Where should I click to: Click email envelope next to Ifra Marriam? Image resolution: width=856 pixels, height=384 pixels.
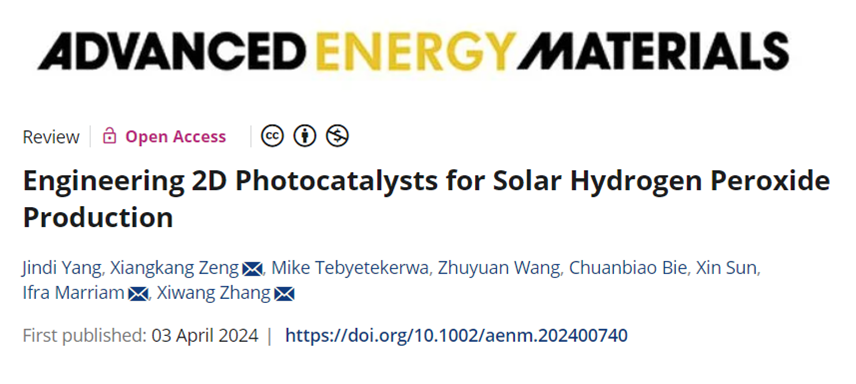click(138, 294)
